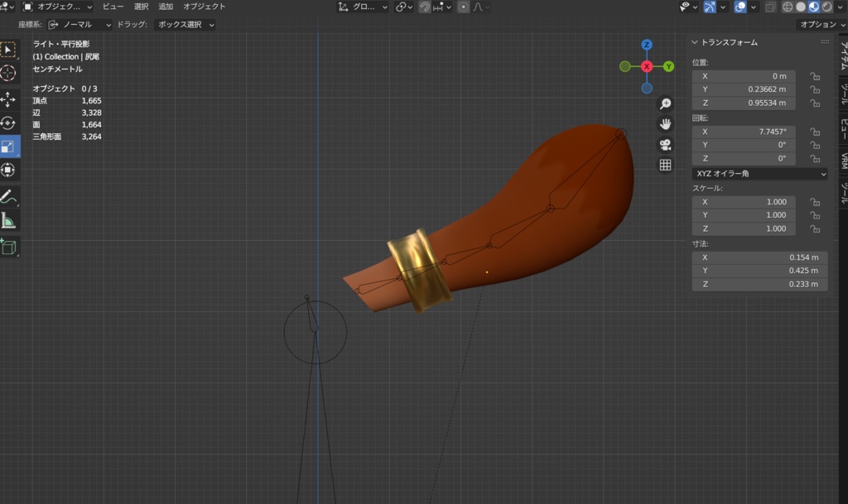Switch perspective/orthographic with grid icon
Image resolution: width=848 pixels, height=504 pixels.
665,166
